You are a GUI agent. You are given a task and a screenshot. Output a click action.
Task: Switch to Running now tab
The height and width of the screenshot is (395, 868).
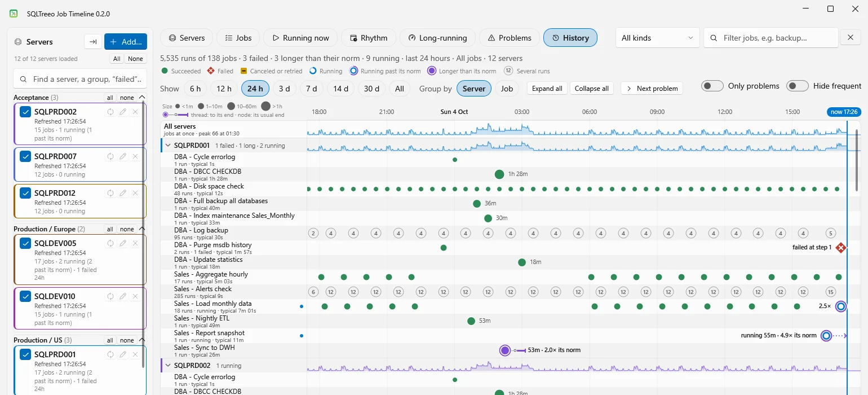click(x=300, y=38)
